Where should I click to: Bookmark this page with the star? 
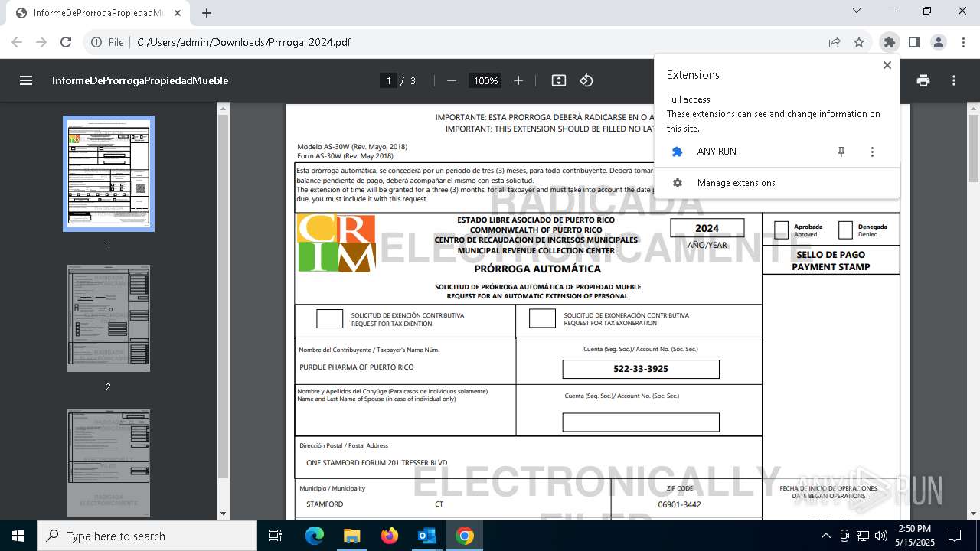(x=859, y=42)
